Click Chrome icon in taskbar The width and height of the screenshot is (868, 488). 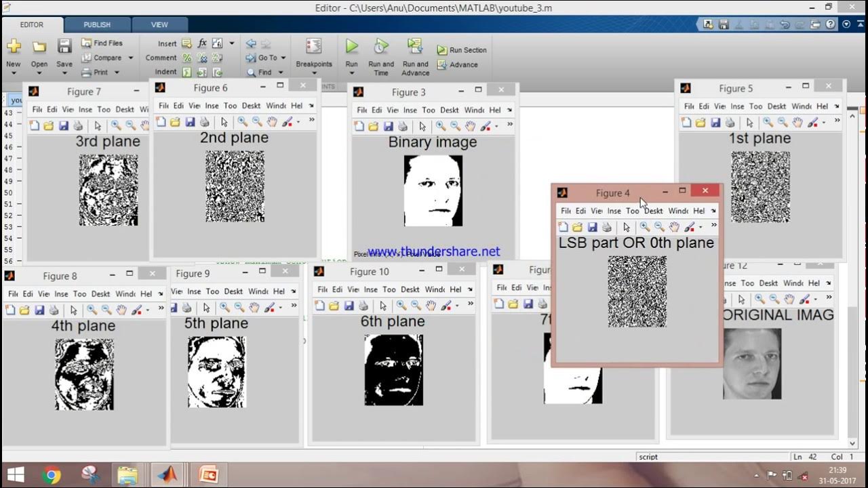(x=52, y=475)
